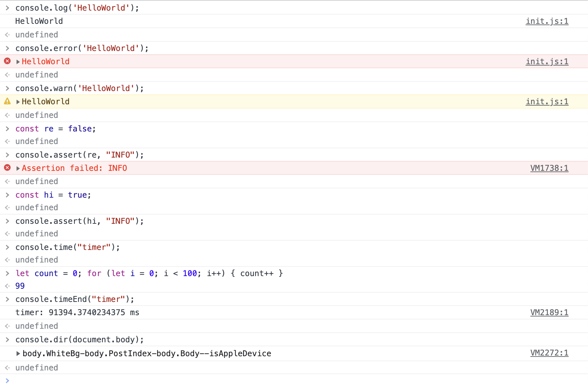
Task: Expand the HelloWorld warning stack trace
Action: point(18,102)
